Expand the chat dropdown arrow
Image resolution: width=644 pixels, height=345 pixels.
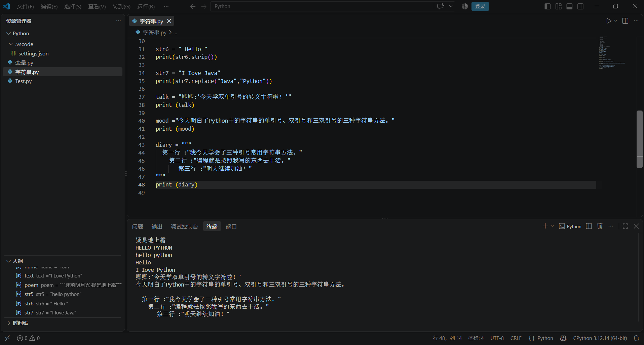451,6
